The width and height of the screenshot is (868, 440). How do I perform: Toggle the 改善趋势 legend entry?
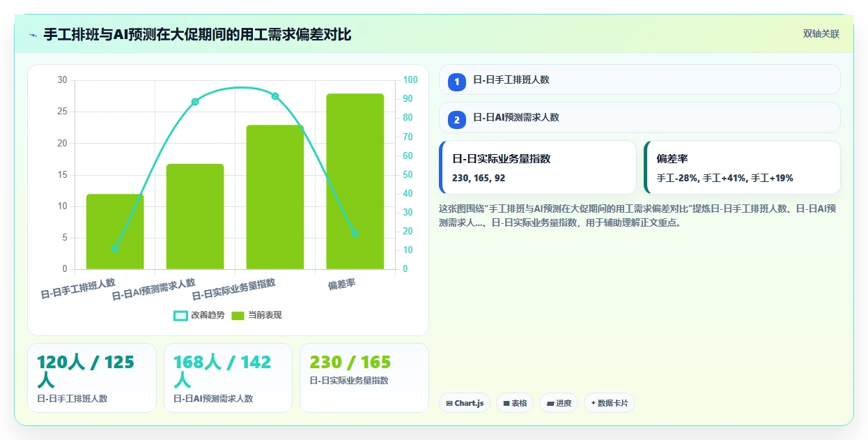click(199, 315)
